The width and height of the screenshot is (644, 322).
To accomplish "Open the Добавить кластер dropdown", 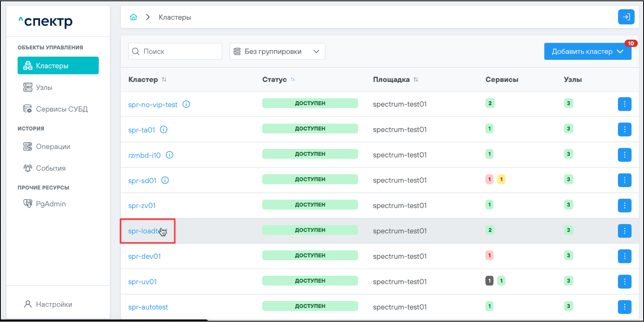I will (587, 51).
